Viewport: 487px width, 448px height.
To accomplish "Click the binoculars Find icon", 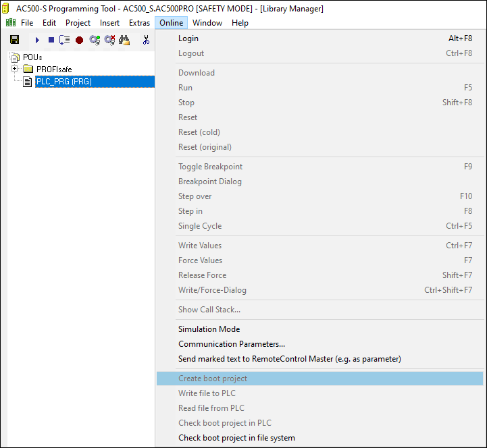I will tap(124, 40).
